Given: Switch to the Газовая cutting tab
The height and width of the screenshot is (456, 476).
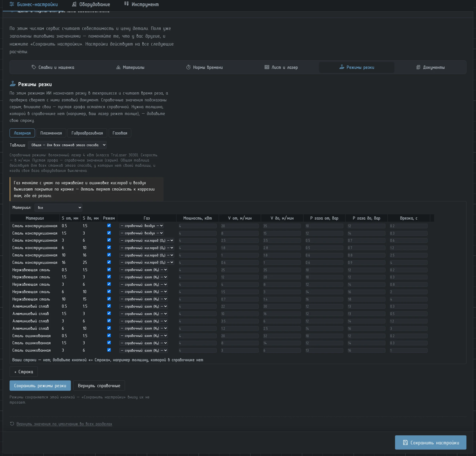Looking at the screenshot, I should coord(120,133).
